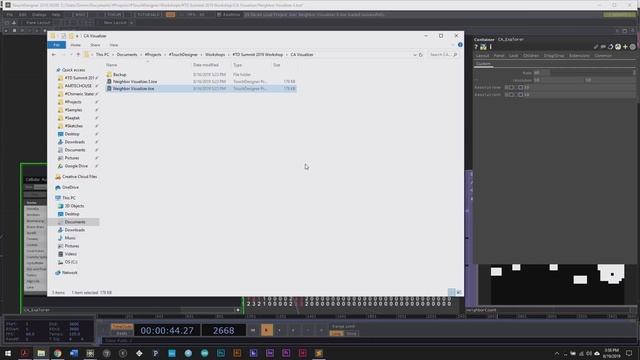Open the Home tab in Explorer ribbon
This screenshot has width=640, height=360.
(x=75, y=45)
